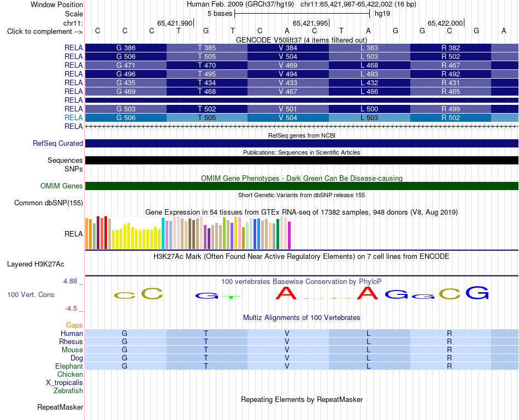Image resolution: width=519 pixels, height=420 pixels.
Task: Click the OMIM Gene Phenotypes green title
Action: (302, 178)
